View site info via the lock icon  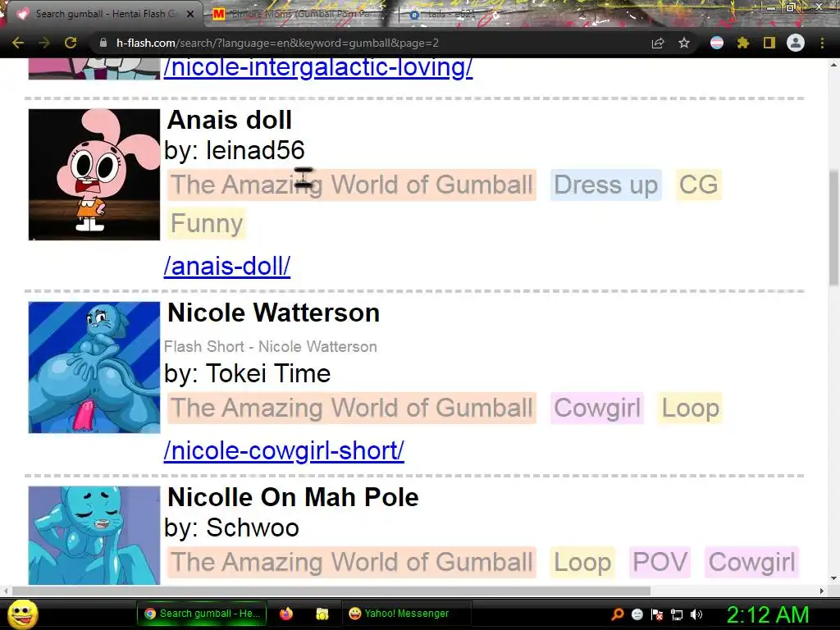pos(103,43)
